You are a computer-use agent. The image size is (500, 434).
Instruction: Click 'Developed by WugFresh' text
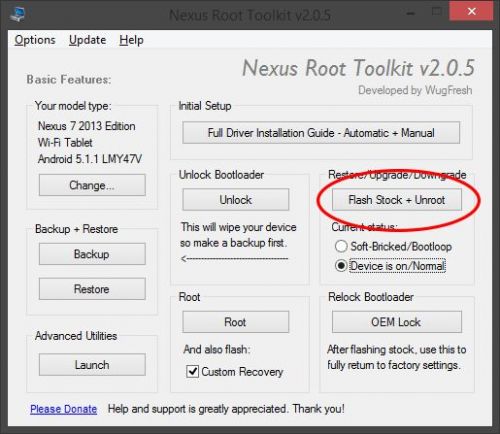pos(415,90)
